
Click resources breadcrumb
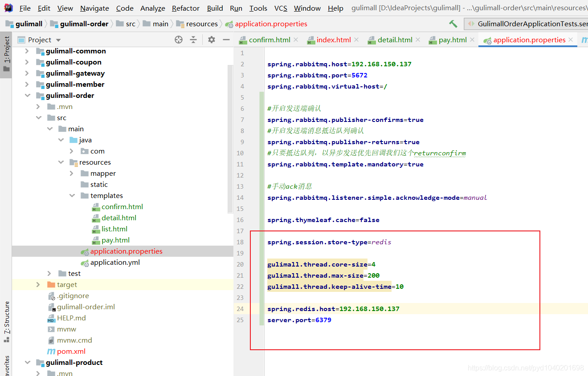pos(197,24)
